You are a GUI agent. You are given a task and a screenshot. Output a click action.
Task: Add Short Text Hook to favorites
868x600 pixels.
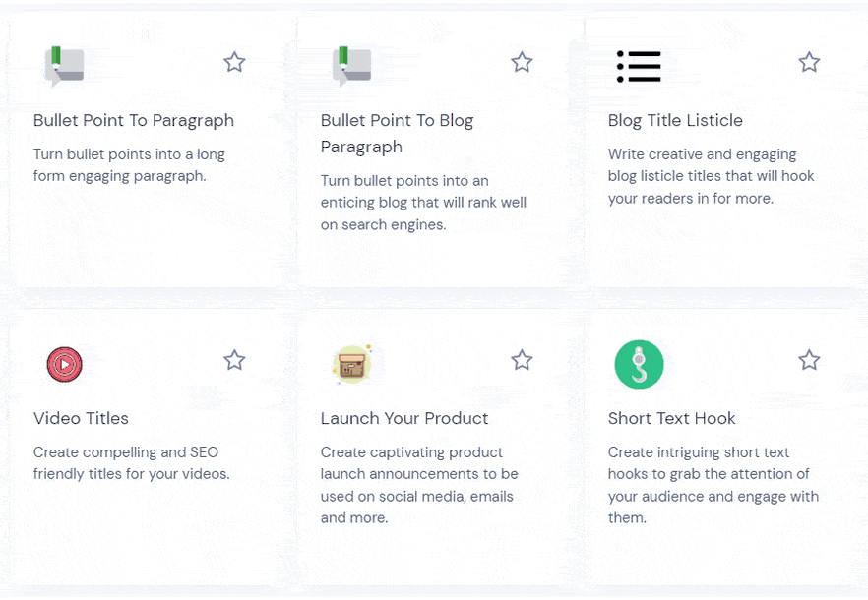[809, 360]
